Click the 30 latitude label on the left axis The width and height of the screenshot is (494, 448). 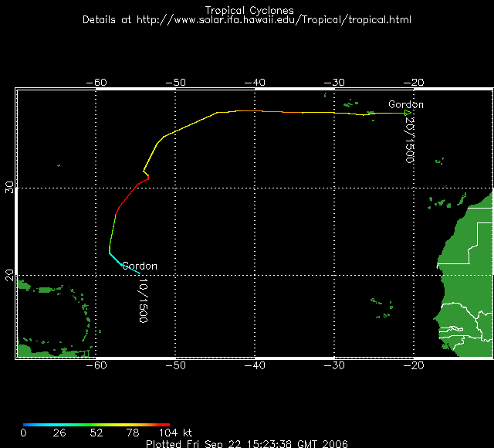(9, 188)
